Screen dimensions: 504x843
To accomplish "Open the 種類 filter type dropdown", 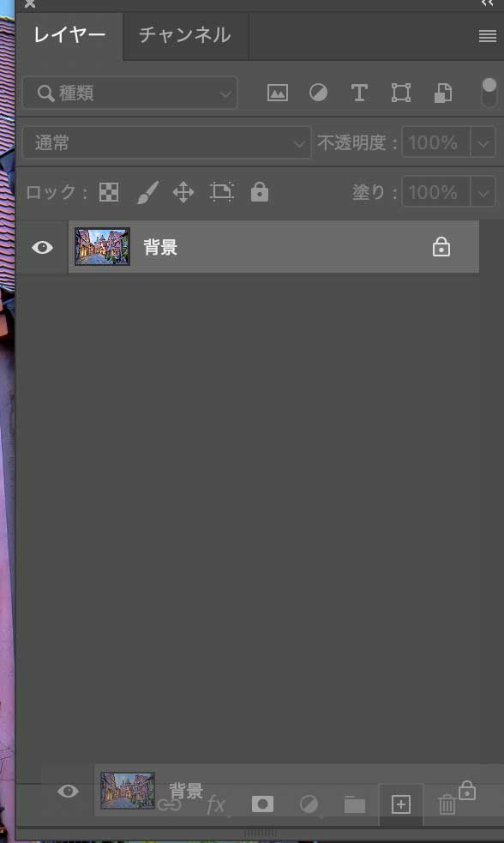I will [130, 93].
